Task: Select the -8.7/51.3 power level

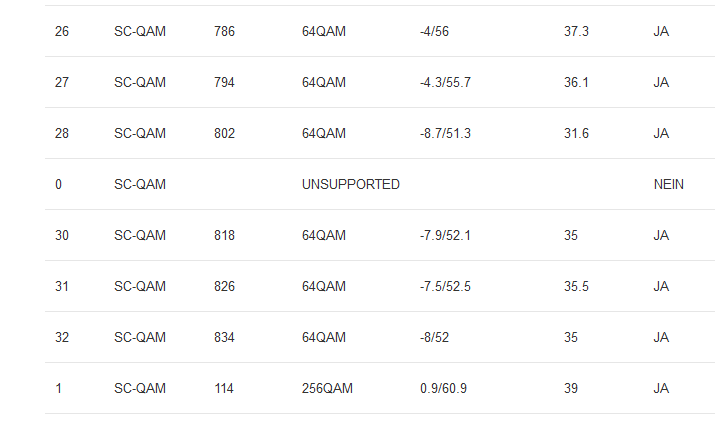Action: [x=445, y=134]
